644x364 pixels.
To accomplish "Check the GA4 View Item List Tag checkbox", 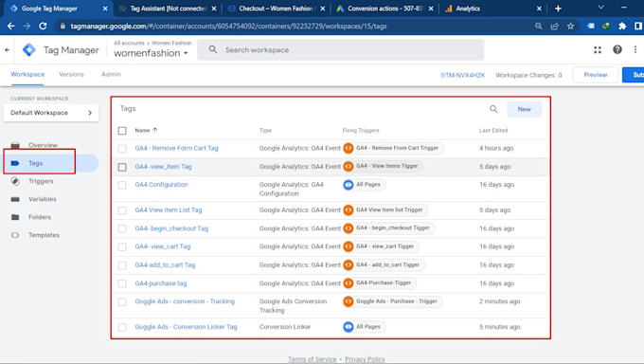I will [122, 210].
